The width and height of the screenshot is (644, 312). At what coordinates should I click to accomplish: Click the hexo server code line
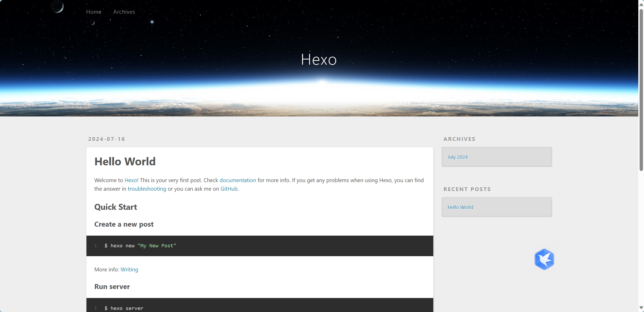(124, 308)
